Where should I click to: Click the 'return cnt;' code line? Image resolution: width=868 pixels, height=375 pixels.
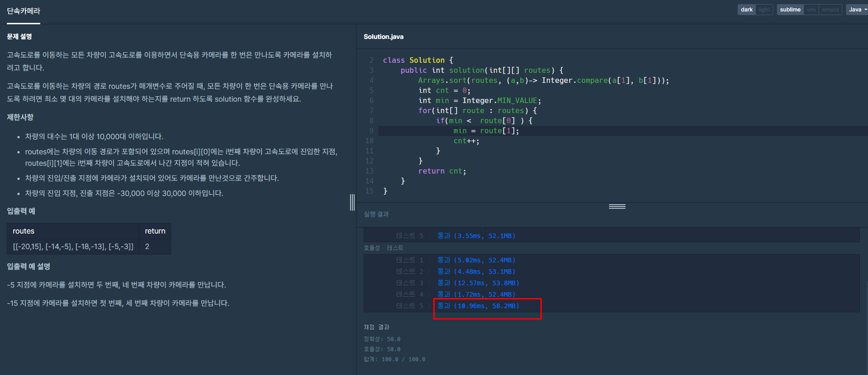coord(442,171)
